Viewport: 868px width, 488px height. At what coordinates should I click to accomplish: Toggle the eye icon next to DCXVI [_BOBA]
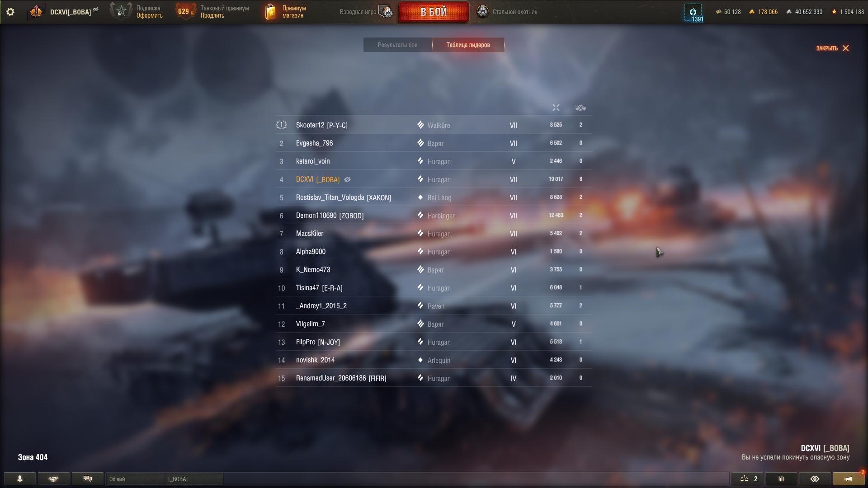[x=347, y=179]
